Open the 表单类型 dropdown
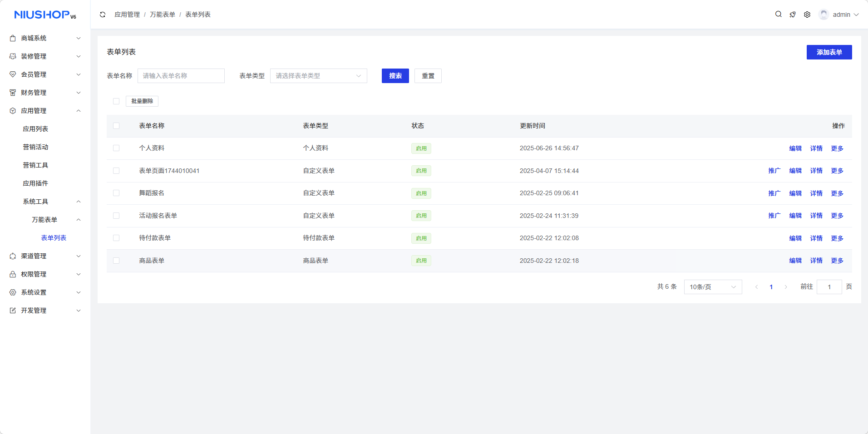The image size is (868, 434). pos(318,76)
